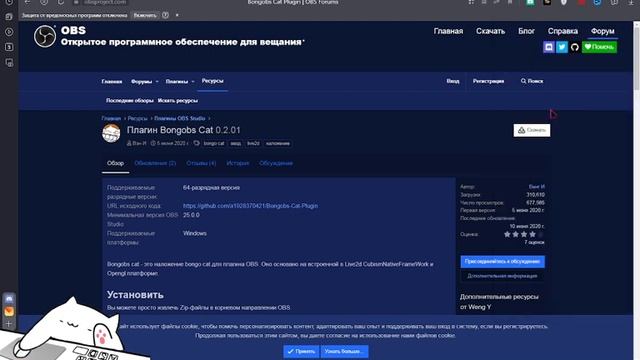
Task: Click the Регистрация link
Action: tap(488, 81)
